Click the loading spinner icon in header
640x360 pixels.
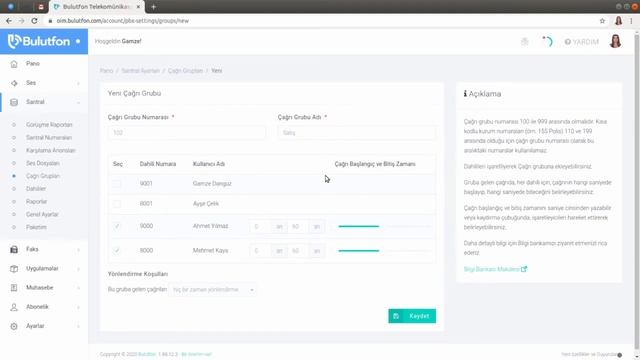point(547,41)
